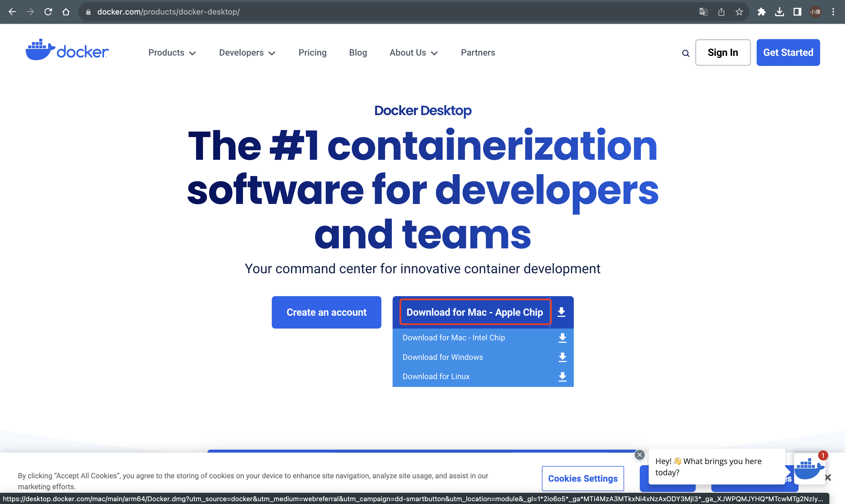Click the browser sidebar toggle icon
This screenshot has height=504, width=845.
pos(795,12)
